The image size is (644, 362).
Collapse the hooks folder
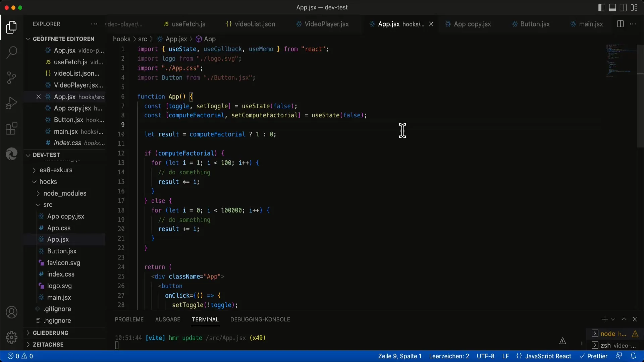point(48,182)
